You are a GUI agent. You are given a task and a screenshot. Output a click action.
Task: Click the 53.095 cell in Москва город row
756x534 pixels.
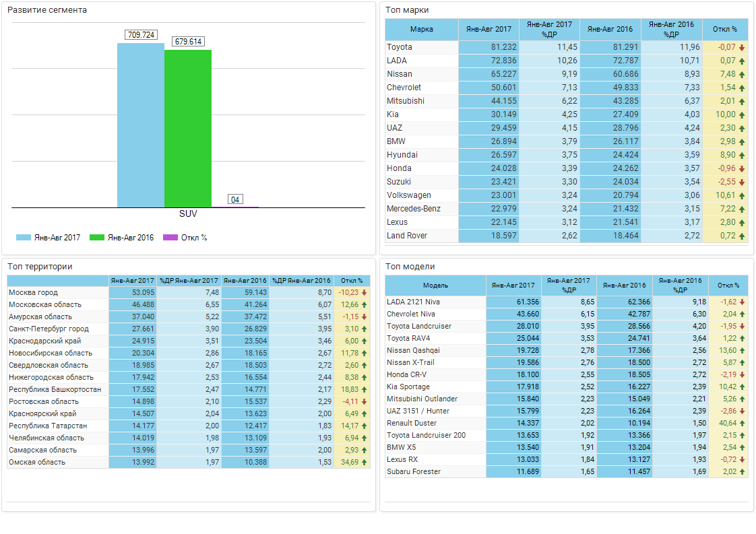coord(133,292)
